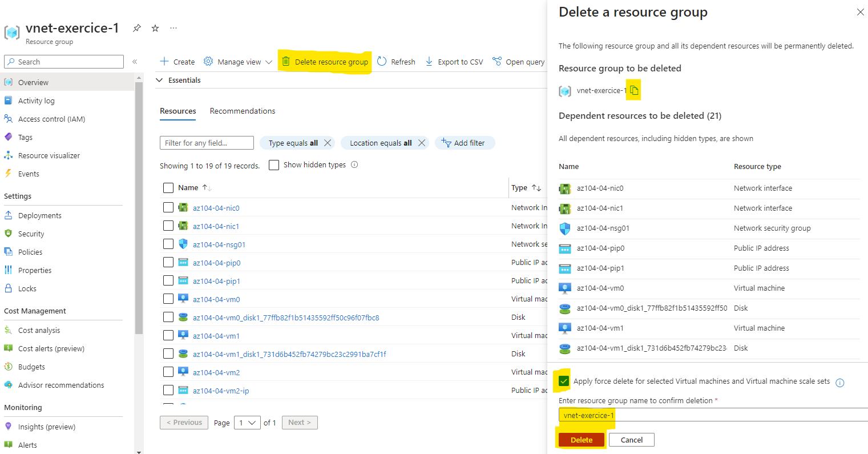Open Locks under Settings
Screen dimensions: 868x454
(27, 288)
